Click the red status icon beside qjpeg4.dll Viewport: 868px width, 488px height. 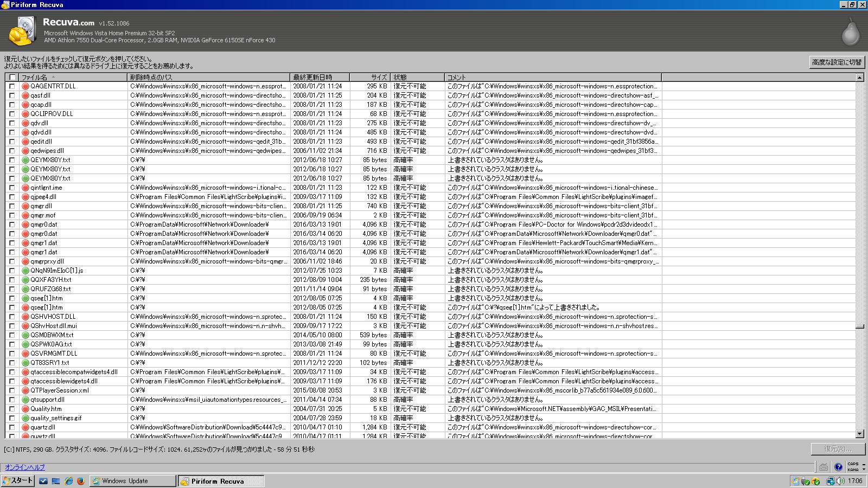tap(25, 197)
